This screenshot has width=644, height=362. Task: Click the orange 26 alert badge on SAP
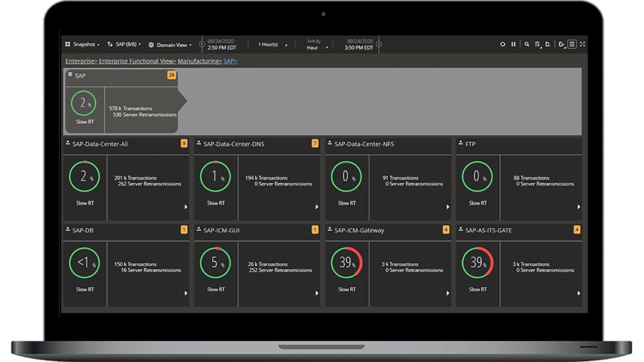click(172, 76)
